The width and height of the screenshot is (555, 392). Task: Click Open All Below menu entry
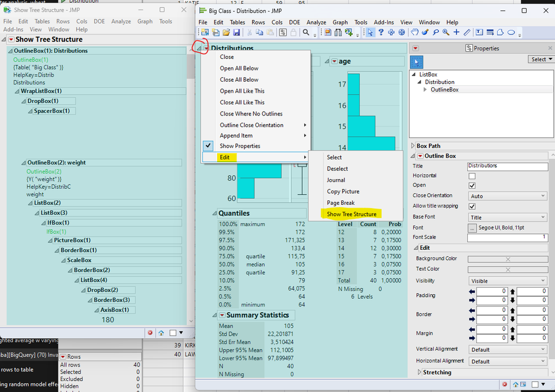point(239,68)
